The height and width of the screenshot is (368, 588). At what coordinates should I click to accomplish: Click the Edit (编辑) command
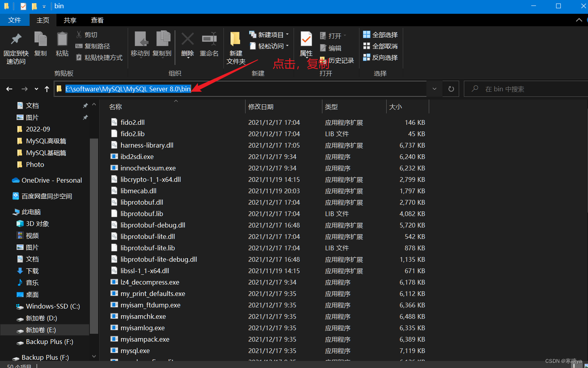(331, 48)
